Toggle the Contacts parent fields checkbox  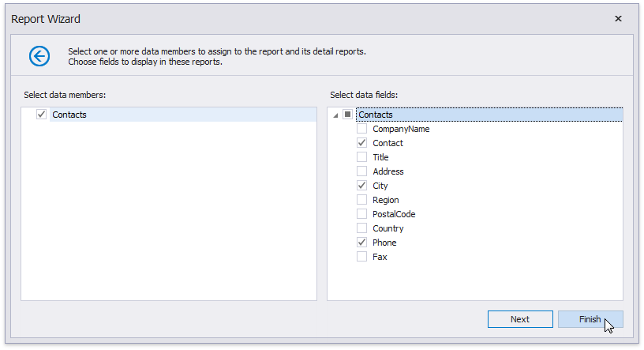tap(348, 115)
